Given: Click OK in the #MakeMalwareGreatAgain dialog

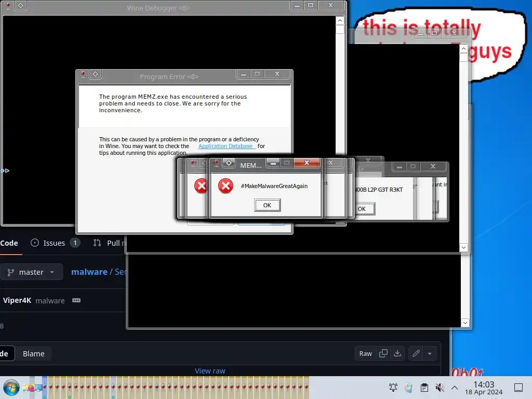Looking at the screenshot, I should (x=267, y=205).
